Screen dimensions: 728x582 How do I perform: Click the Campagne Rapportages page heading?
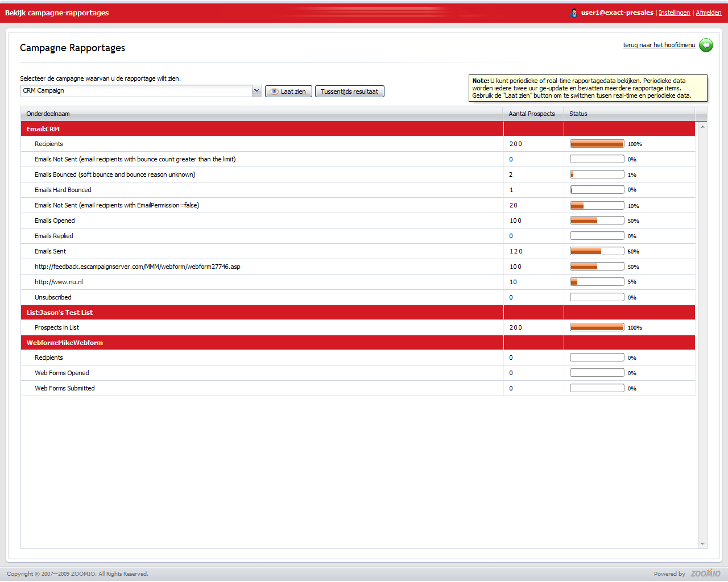pyautogui.click(x=73, y=48)
